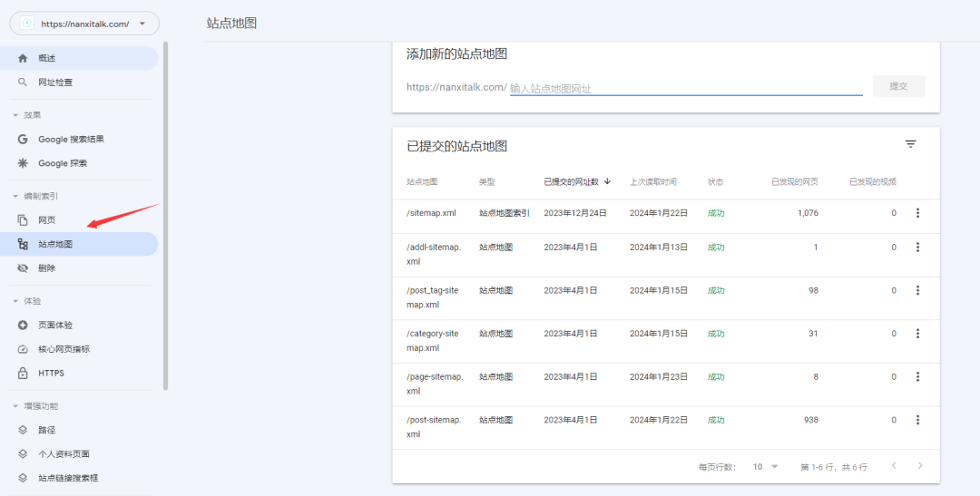Click the 提交 button
This screenshot has height=496, width=980.
(898, 86)
